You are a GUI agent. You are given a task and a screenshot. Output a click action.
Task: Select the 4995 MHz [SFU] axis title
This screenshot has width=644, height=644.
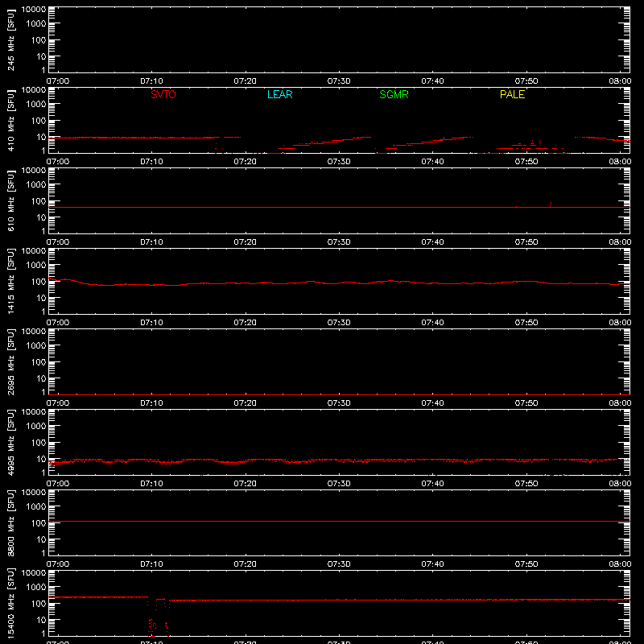pos(10,442)
